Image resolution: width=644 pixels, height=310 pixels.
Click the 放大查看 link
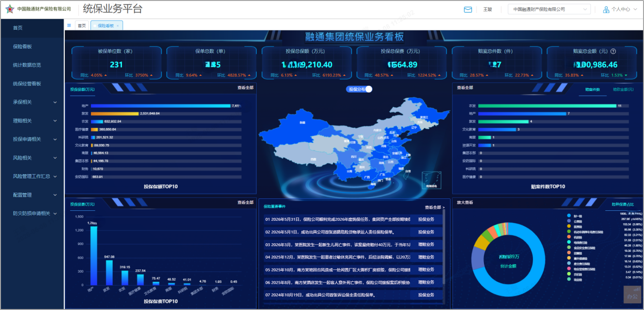pyautogui.click(x=465, y=203)
